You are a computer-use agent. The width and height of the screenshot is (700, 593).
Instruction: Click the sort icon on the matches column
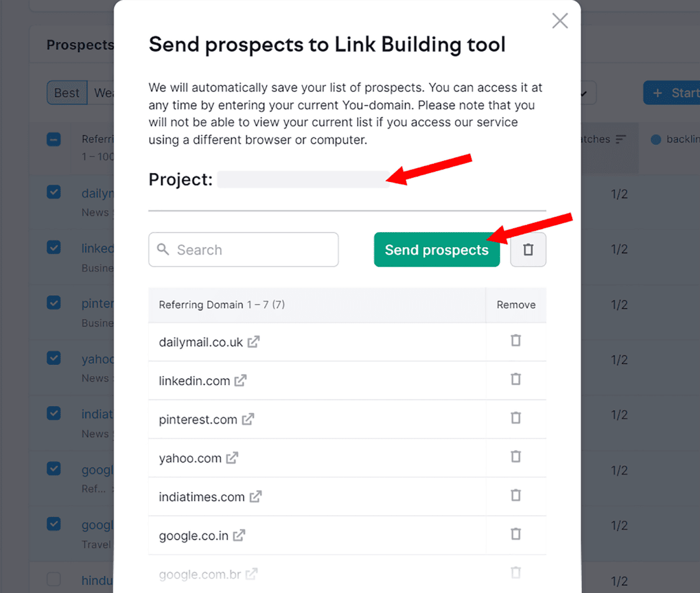click(x=621, y=139)
